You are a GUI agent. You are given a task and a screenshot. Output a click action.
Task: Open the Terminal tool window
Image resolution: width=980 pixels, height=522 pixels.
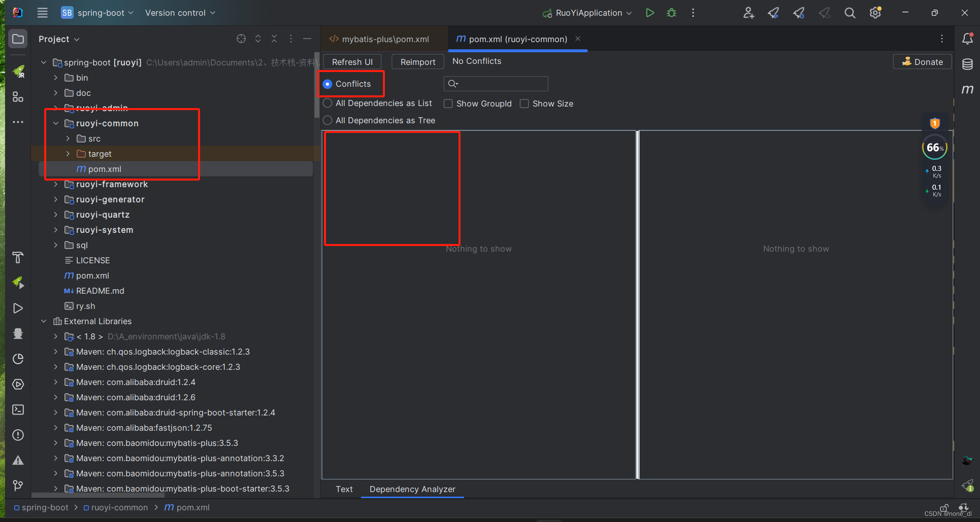tap(18, 409)
